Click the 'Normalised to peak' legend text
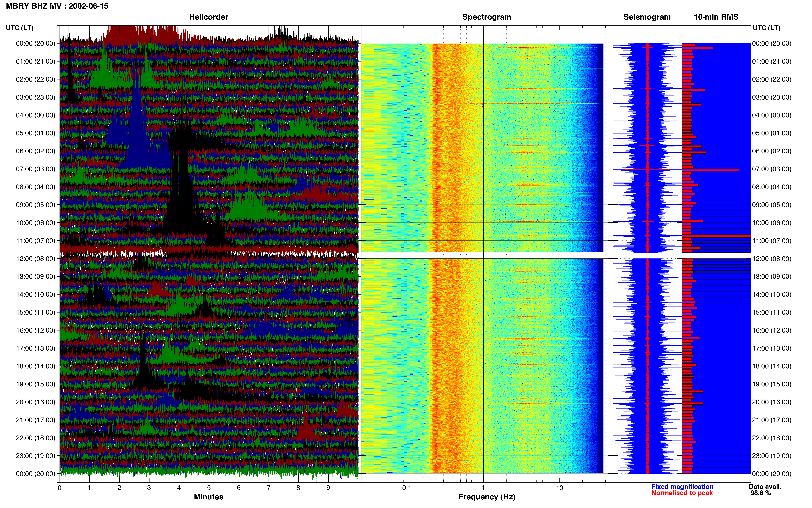The width and height of the screenshot is (812, 508). (682, 493)
